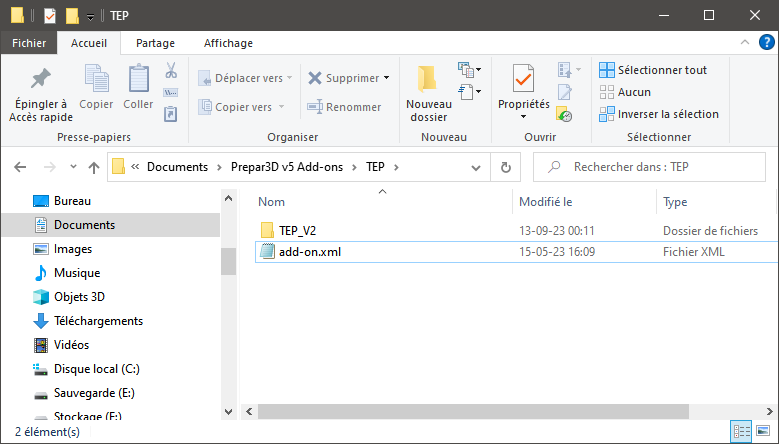Click the Rechercher dans : TEP search box
The width and height of the screenshot is (779, 444).
coord(649,167)
